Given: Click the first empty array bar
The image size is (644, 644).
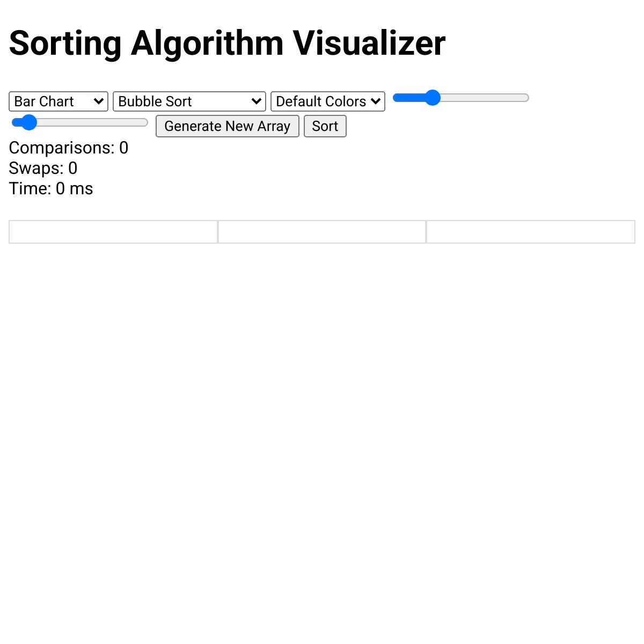Looking at the screenshot, I should pyautogui.click(x=113, y=232).
